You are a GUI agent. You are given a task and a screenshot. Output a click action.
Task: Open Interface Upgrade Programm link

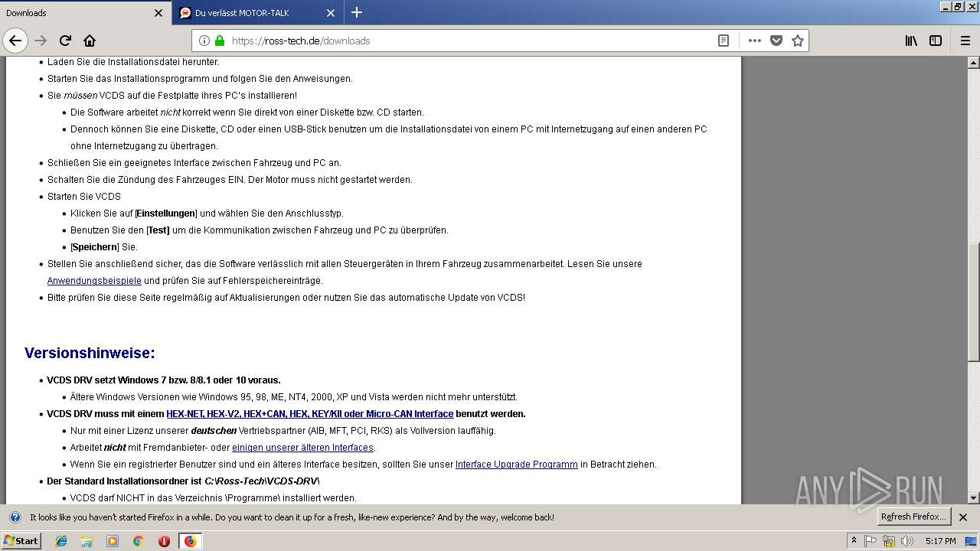[x=517, y=465]
